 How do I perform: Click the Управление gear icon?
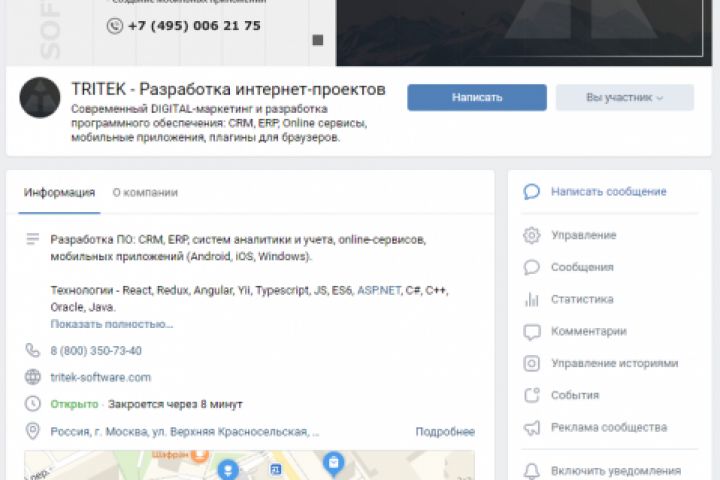[531, 235]
